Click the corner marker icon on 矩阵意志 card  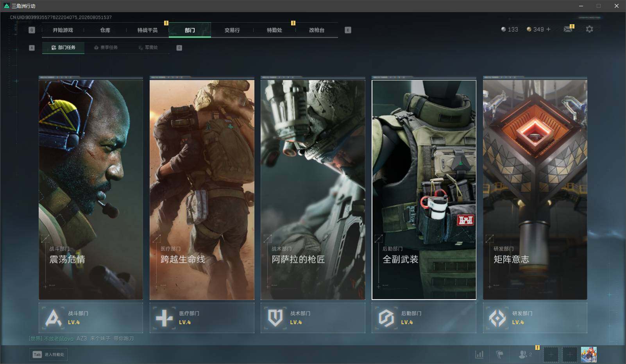pos(489,238)
